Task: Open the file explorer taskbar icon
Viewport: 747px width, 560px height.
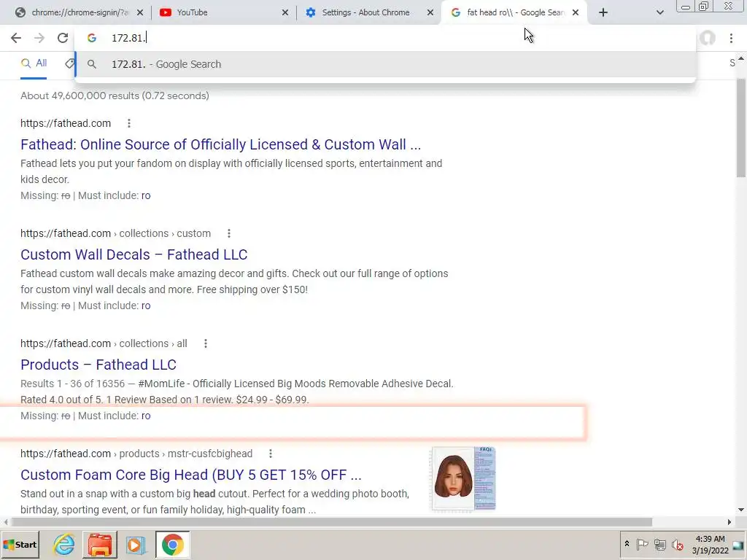Action: (99, 545)
